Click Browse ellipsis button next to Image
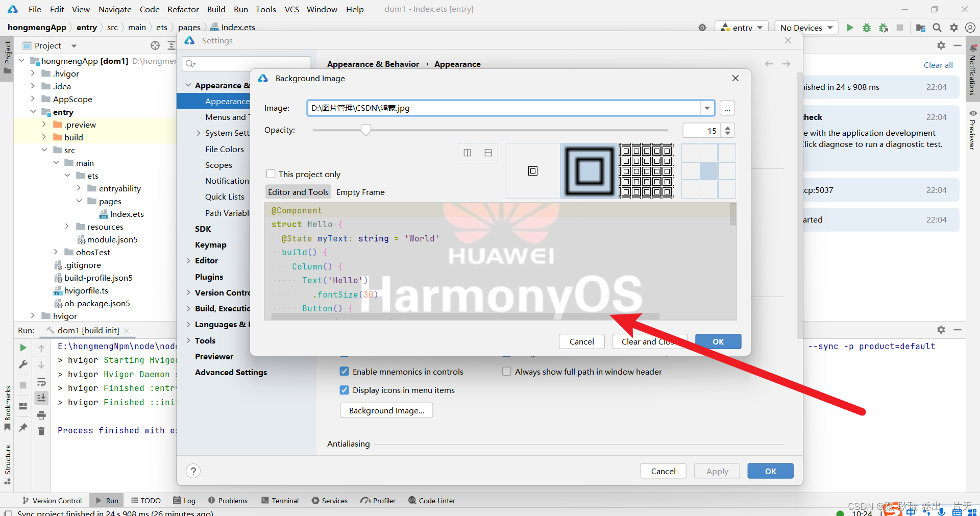The image size is (980, 516). (727, 108)
